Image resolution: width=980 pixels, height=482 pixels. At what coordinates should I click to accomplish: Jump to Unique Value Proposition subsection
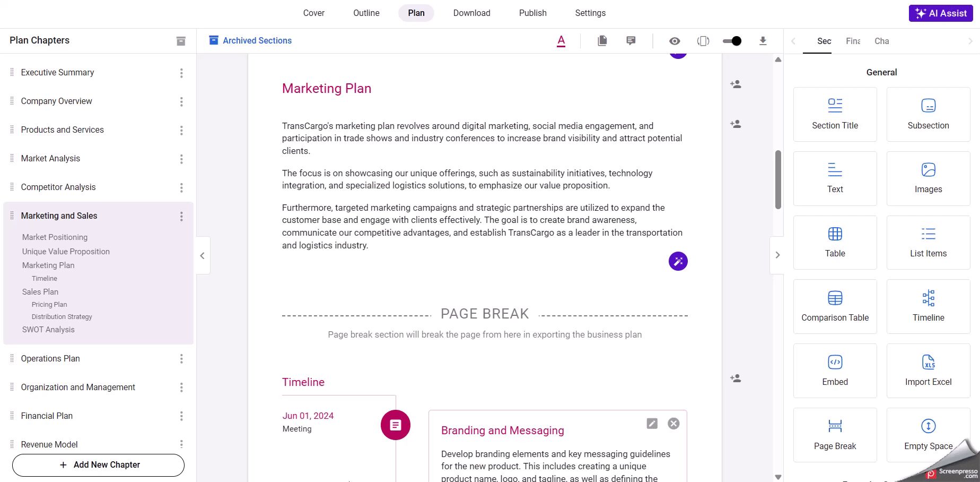66,252
